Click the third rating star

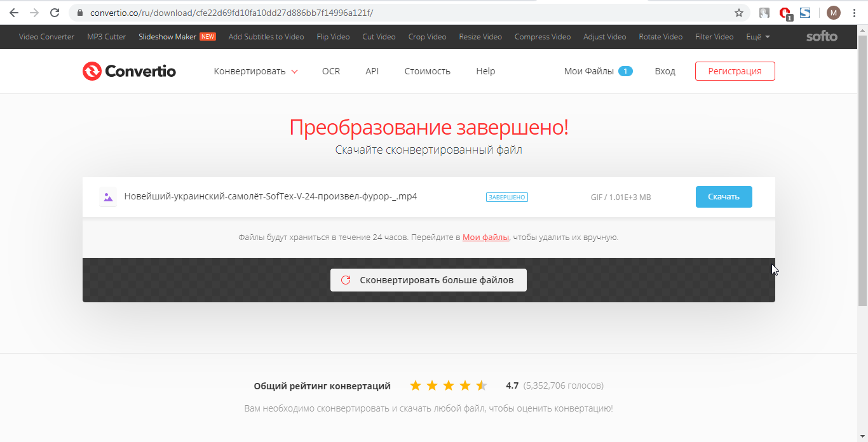click(x=449, y=385)
